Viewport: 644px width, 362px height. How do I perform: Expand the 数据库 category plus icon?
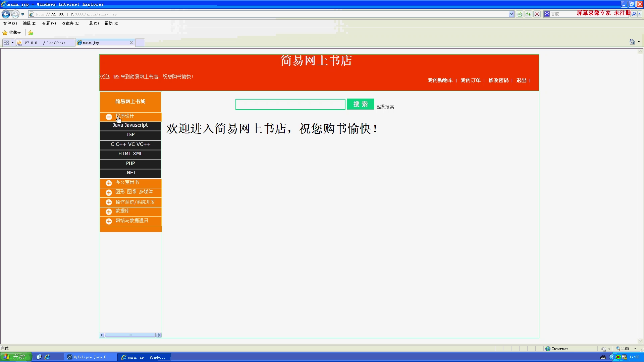(109, 212)
